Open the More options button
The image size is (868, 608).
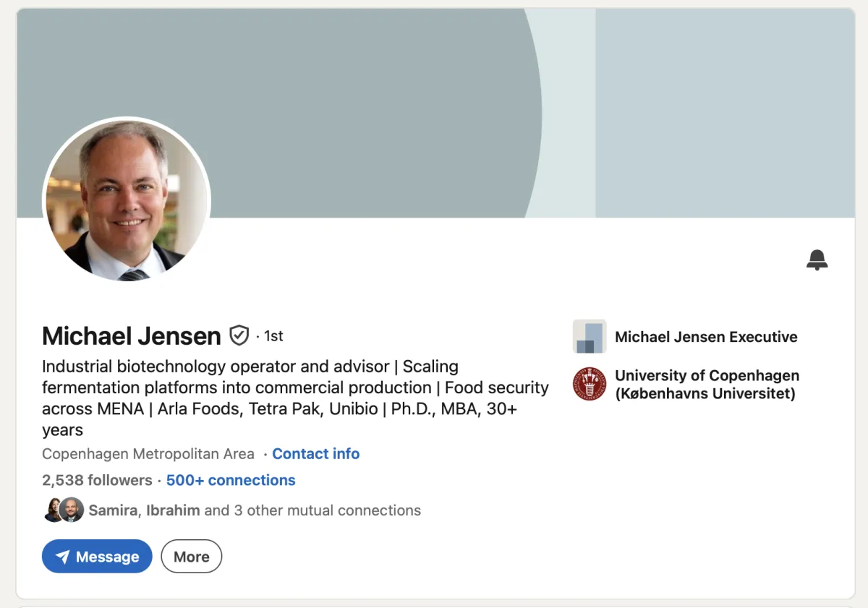click(x=192, y=557)
